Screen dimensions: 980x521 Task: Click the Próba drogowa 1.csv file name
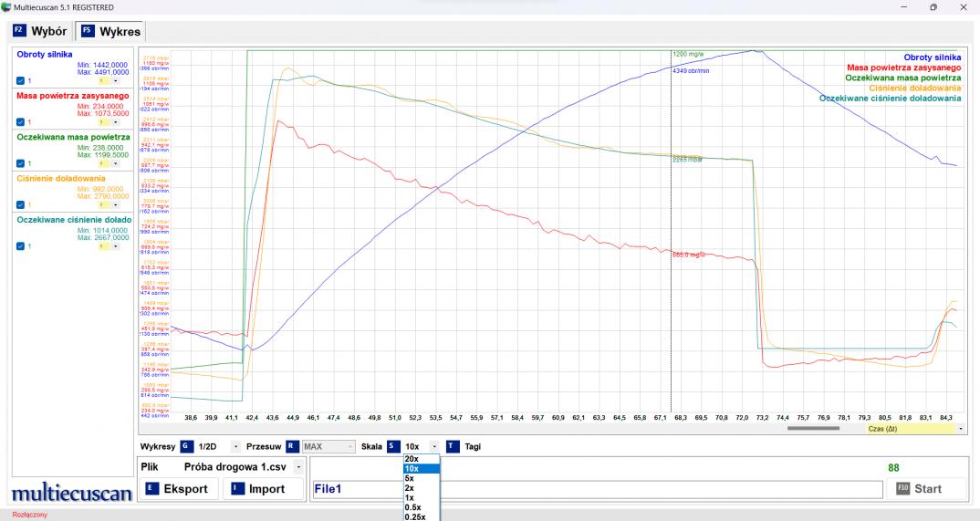coord(235,466)
